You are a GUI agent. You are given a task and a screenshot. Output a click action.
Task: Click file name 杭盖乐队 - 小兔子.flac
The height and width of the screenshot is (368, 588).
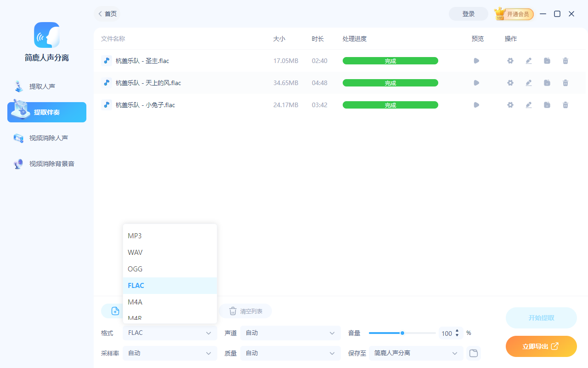[x=145, y=105]
